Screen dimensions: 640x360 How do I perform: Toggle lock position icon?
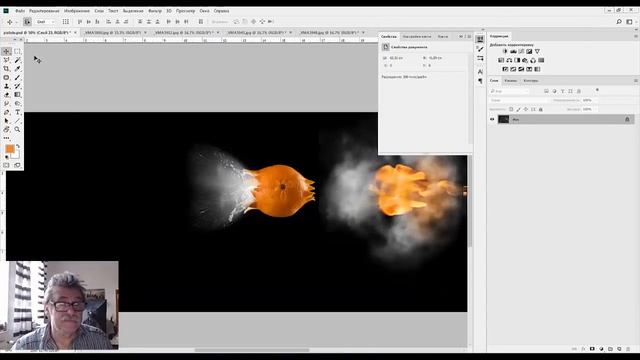[526, 109]
